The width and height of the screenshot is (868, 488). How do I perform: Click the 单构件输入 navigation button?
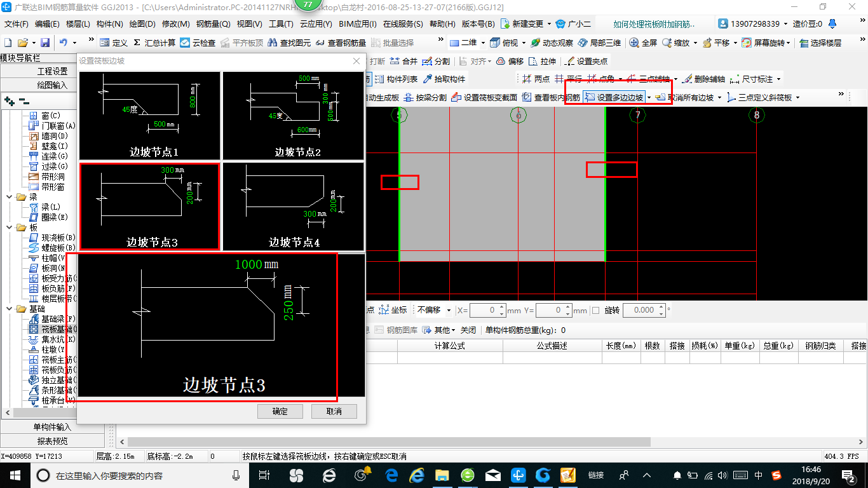pyautogui.click(x=52, y=427)
